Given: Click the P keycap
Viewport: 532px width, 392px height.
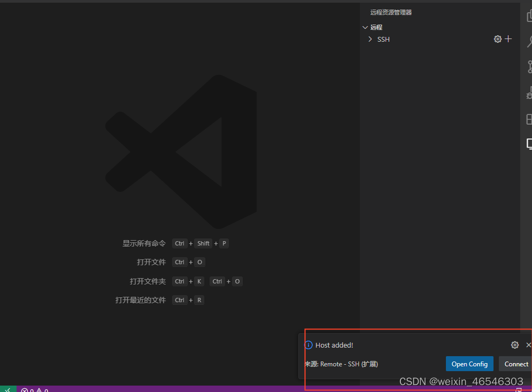Looking at the screenshot, I should 224,243.
